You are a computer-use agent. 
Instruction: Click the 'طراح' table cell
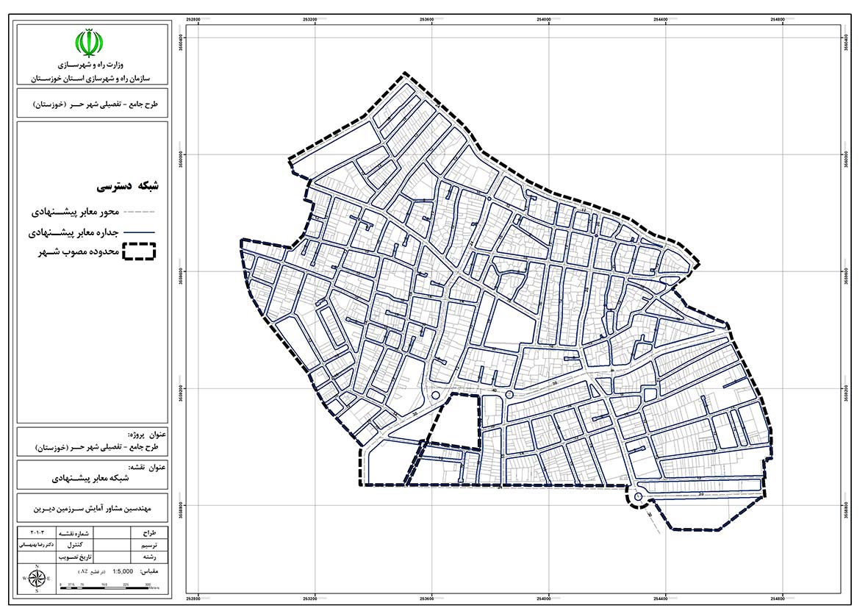pyautogui.click(x=149, y=532)
